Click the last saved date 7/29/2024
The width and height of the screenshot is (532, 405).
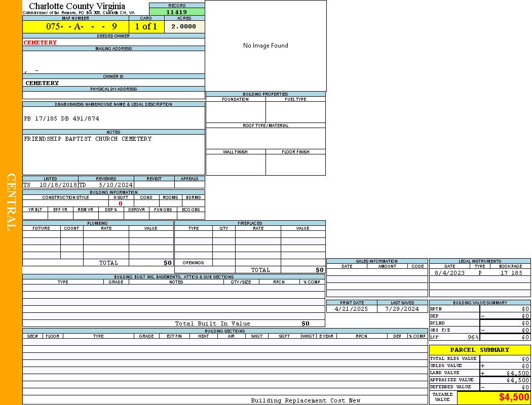402,309
